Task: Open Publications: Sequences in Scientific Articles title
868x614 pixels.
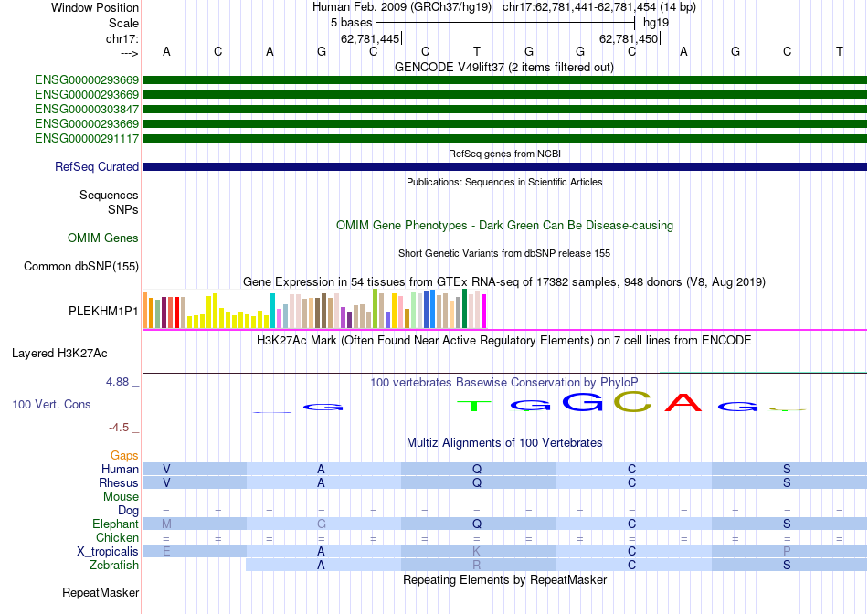Action: pyautogui.click(x=504, y=182)
